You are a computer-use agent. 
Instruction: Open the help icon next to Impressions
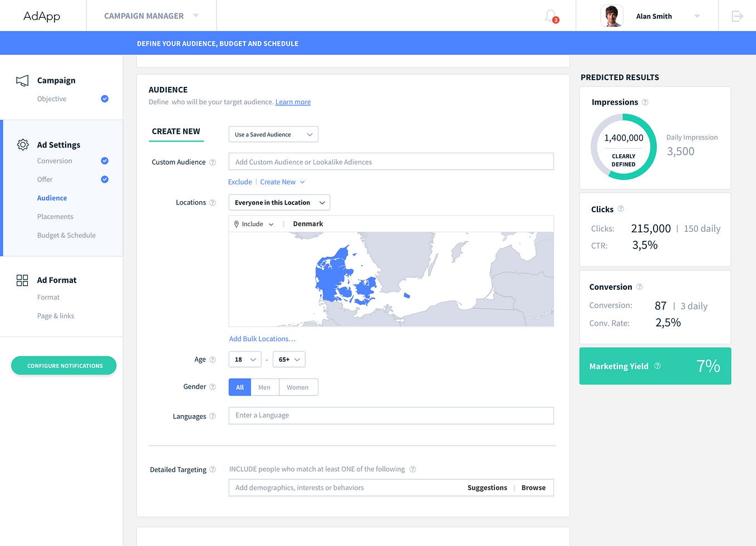pyautogui.click(x=645, y=102)
